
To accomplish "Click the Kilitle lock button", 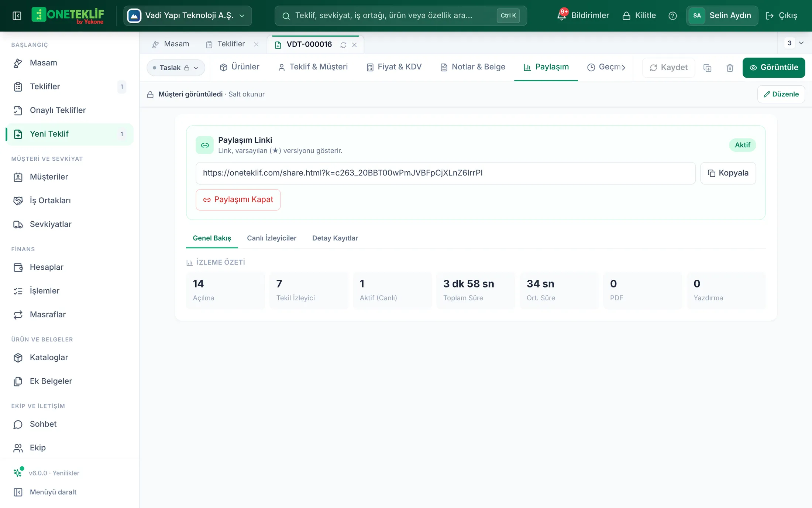I will [x=639, y=16].
